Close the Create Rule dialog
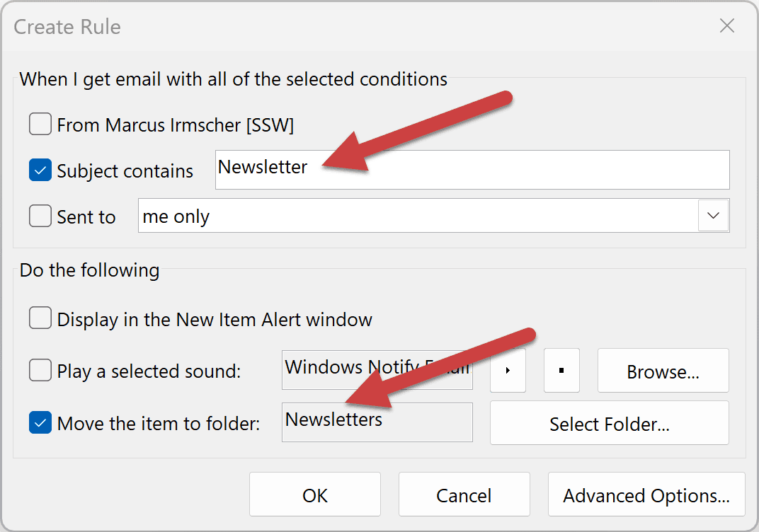 tap(726, 27)
